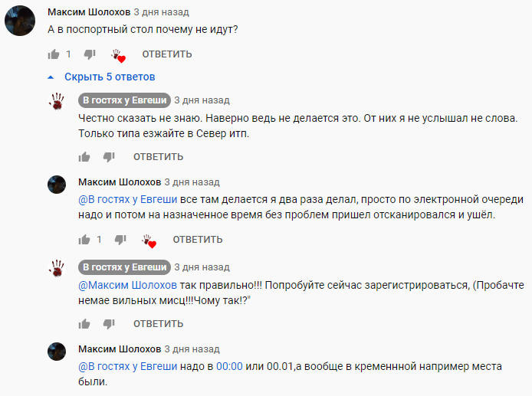Click creator heart icon on top comment

(x=117, y=55)
